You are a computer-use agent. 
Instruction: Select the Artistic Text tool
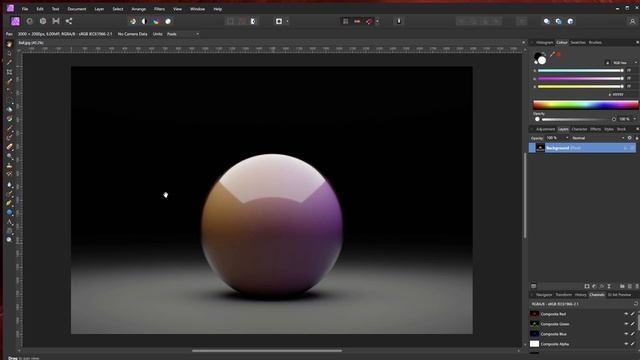pos(9,222)
